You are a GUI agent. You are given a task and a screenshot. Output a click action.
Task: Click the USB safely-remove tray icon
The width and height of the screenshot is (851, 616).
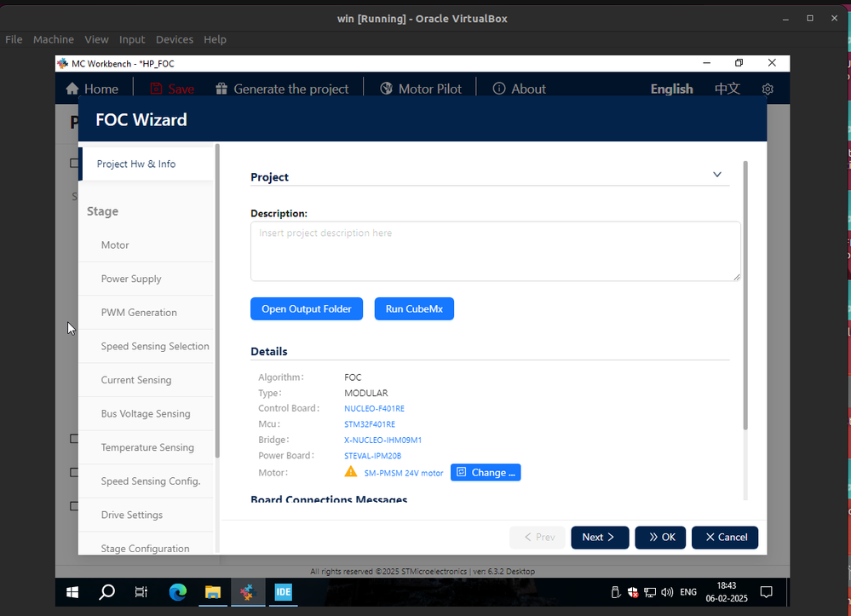pyautogui.click(x=615, y=592)
